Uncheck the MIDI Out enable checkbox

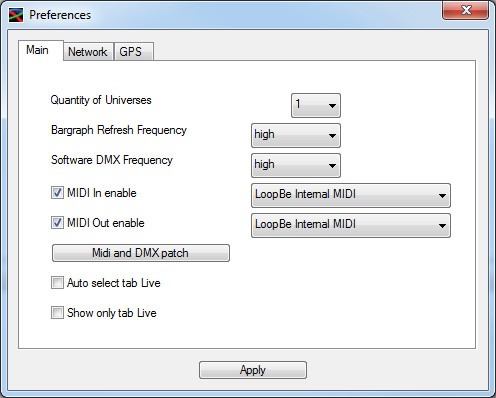57,223
